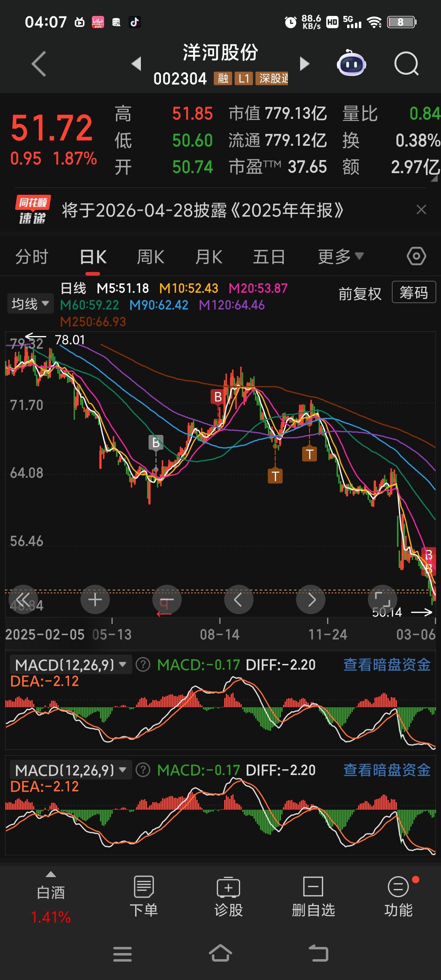
Task: Tap Android system back button
Action: 318,953
